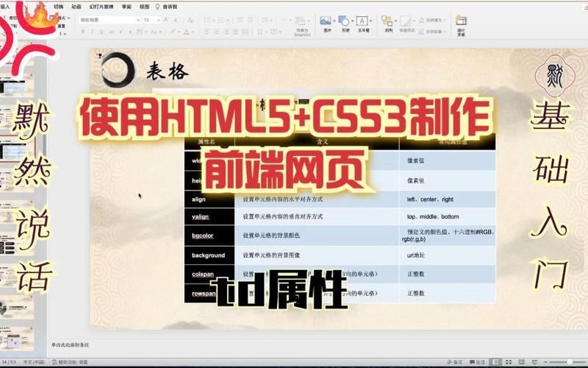
Task: Start Slide Show view from status bar
Action: [x=535, y=362]
